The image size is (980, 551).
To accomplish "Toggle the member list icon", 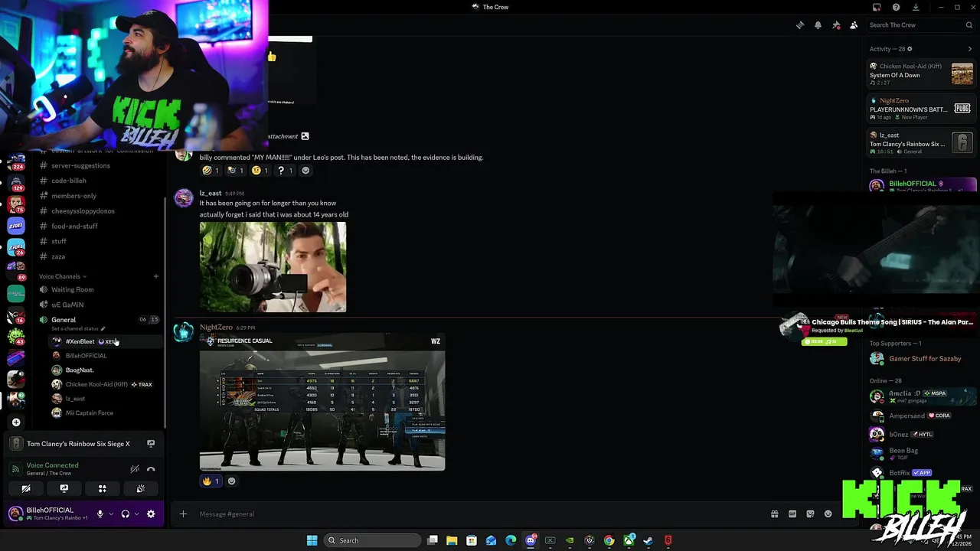I will [854, 25].
